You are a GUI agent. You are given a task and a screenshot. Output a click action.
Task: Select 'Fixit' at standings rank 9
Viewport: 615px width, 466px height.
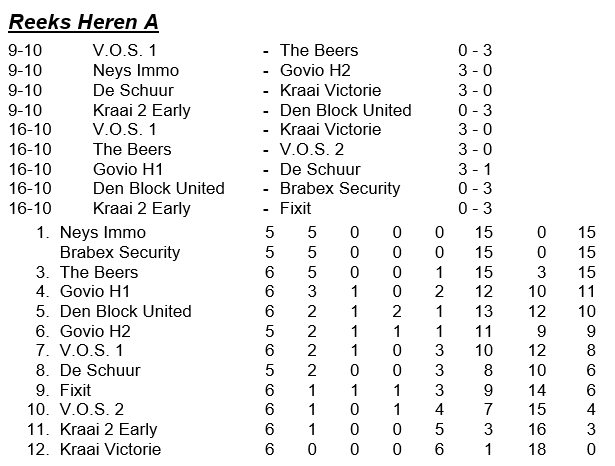tap(76, 390)
